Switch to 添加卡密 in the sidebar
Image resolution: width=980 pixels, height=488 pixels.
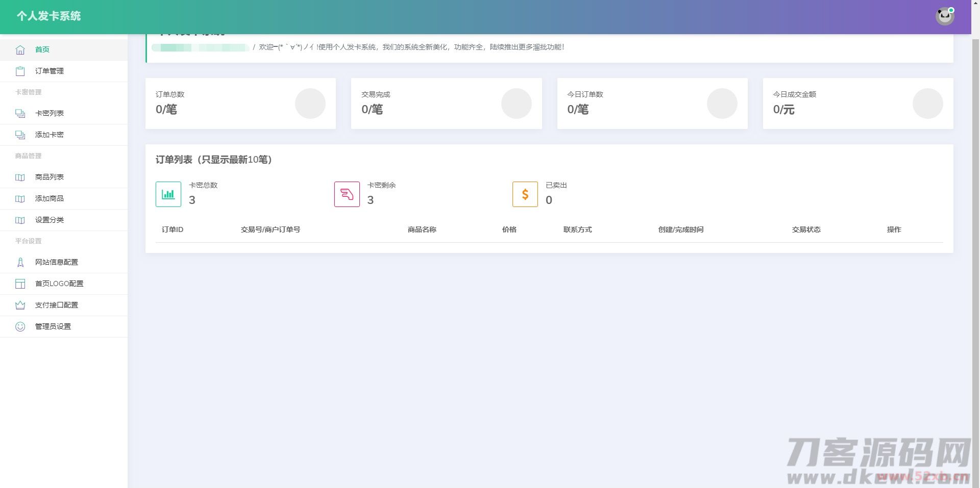pyautogui.click(x=50, y=135)
